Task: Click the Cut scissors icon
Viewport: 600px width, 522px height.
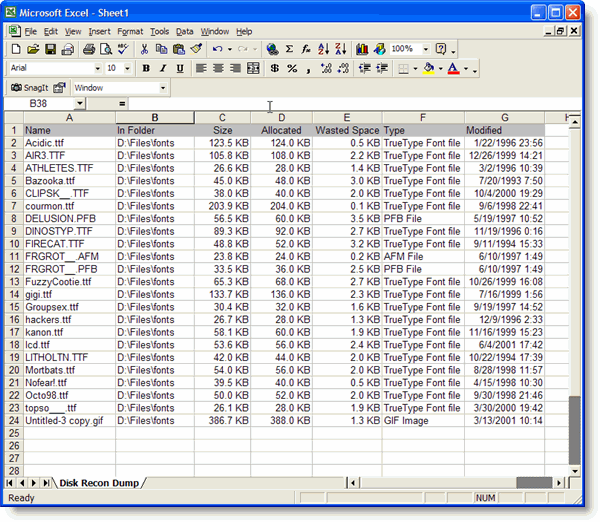Action: point(144,49)
